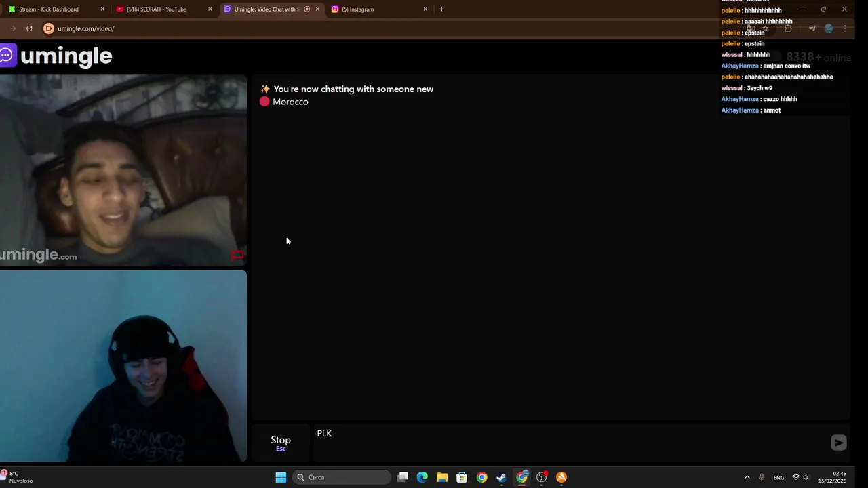868x488 pixels.
Task: Click your own webcam video feed
Action: click(x=123, y=366)
